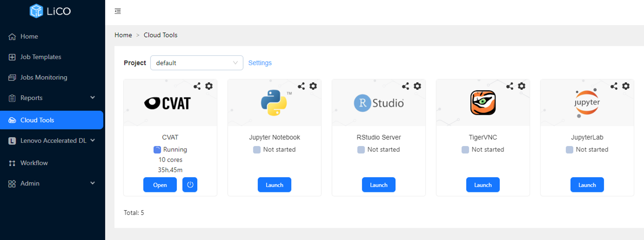Open the Project dropdown showing default
The width and height of the screenshot is (644, 240).
[197, 63]
